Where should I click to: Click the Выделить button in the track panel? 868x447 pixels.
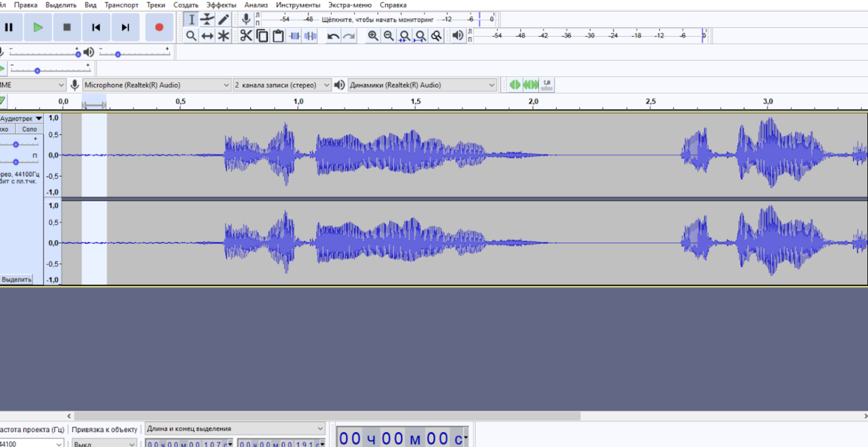[16, 280]
